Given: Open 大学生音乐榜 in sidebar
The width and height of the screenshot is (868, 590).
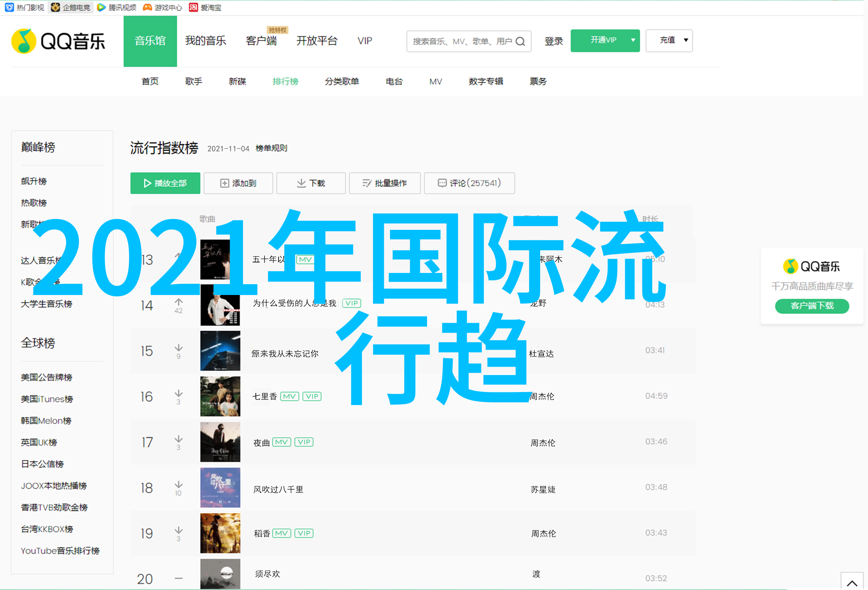Looking at the screenshot, I should (x=47, y=304).
